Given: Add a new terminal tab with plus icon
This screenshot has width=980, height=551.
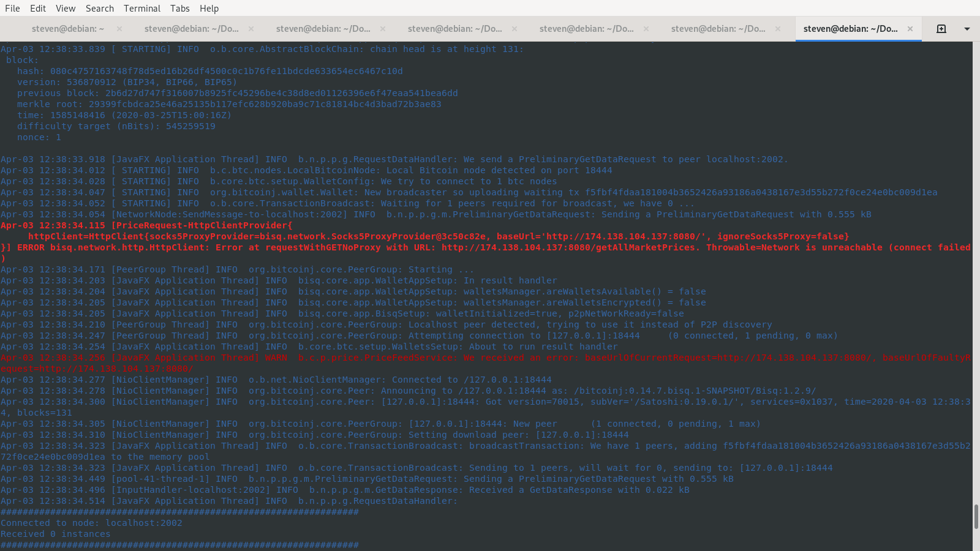Looking at the screenshot, I should coord(941,29).
